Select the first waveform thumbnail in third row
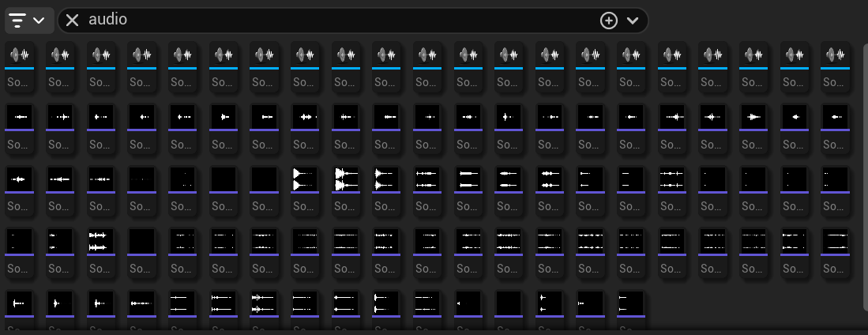The image size is (868, 335). [20, 179]
